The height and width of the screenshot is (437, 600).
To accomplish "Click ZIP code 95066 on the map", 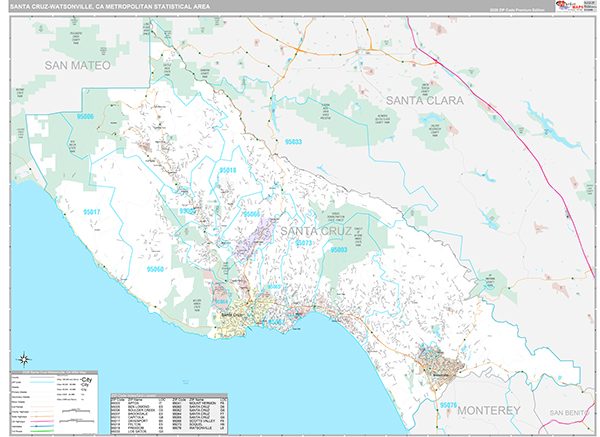I will click(x=250, y=214).
